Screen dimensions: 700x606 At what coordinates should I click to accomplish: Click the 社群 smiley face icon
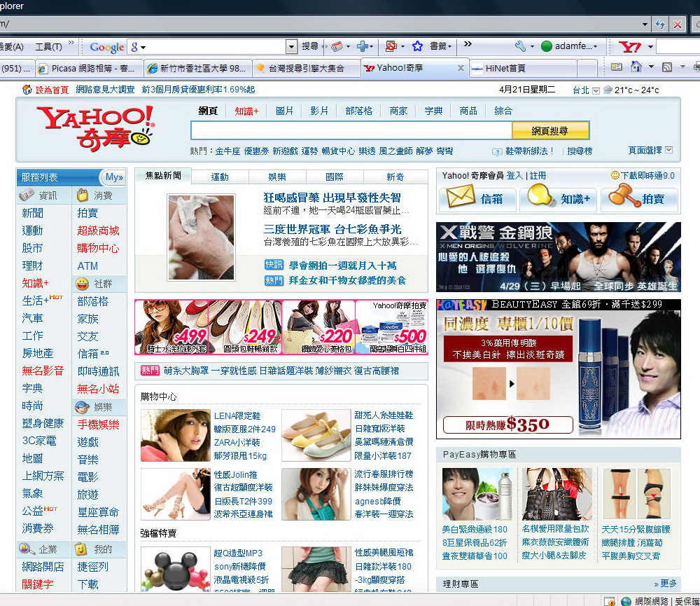[82, 283]
